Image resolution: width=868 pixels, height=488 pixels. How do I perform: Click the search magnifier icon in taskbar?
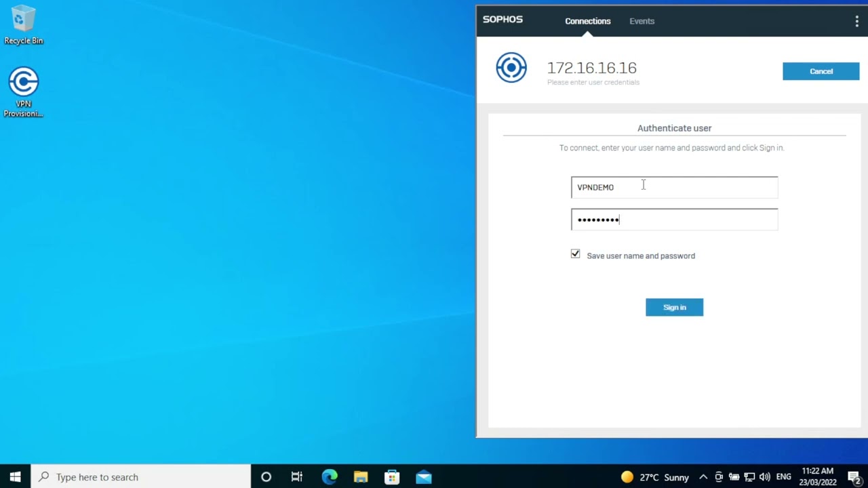(x=43, y=476)
